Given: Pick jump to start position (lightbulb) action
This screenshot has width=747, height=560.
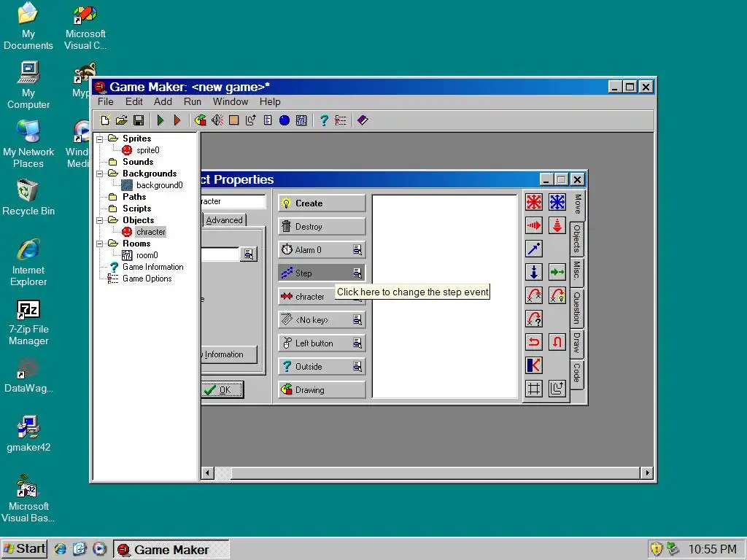Looking at the screenshot, I should (x=557, y=296).
